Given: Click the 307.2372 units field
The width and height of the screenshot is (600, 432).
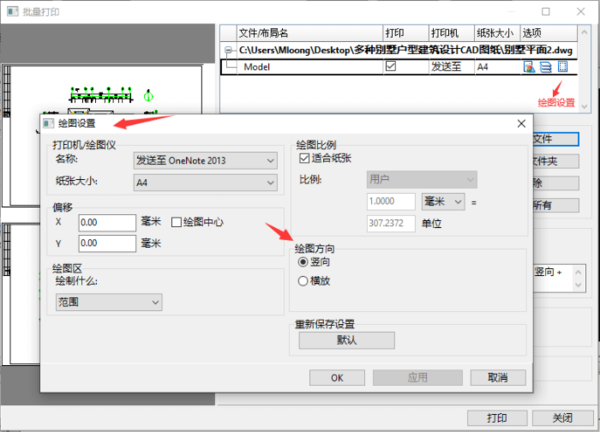Looking at the screenshot, I should pos(391,223).
